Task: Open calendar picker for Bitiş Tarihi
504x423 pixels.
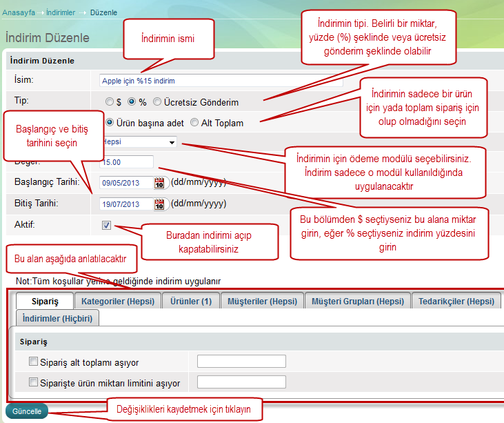Action: click(161, 204)
